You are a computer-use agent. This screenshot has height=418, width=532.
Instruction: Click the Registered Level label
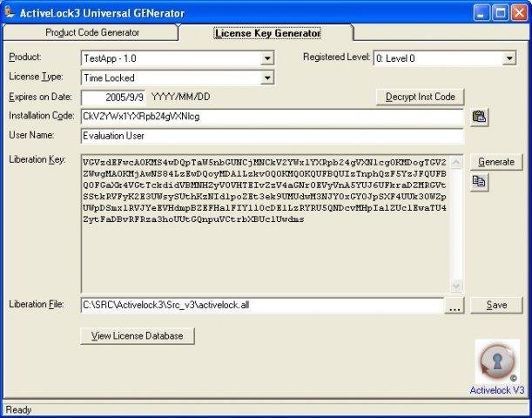336,57
